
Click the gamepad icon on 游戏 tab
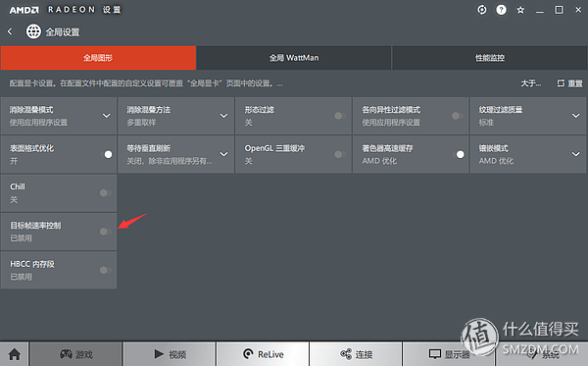(66, 353)
